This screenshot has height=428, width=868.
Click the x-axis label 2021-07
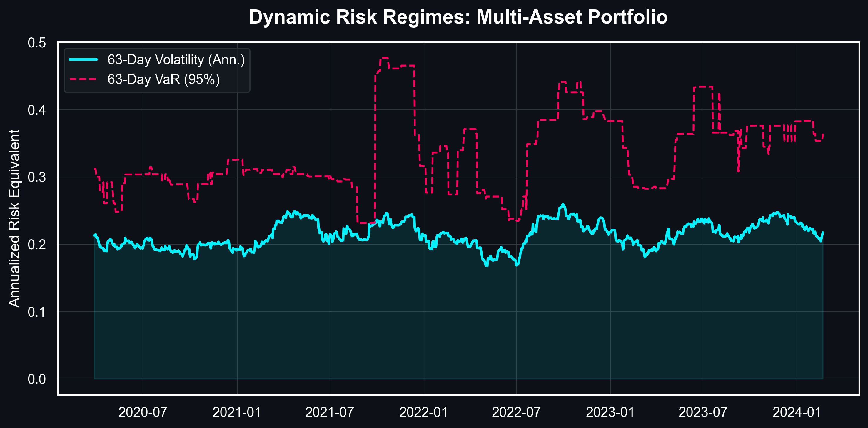330,412
